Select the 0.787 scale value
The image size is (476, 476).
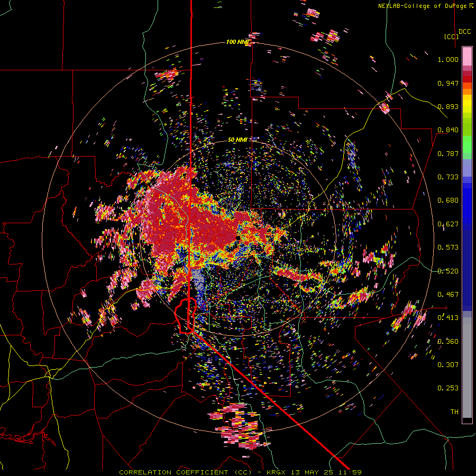point(448,153)
